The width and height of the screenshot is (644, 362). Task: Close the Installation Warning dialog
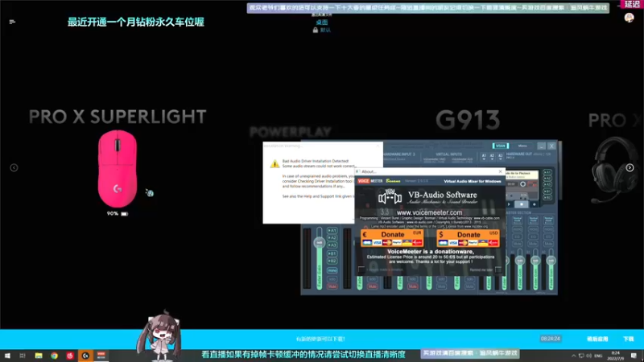pyautogui.click(x=378, y=146)
